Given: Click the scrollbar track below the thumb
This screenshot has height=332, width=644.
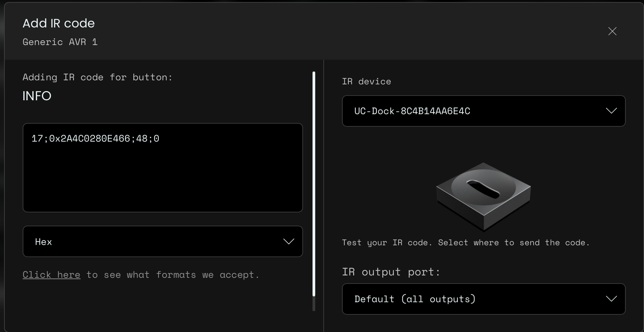Looking at the screenshot, I should pos(314,304).
